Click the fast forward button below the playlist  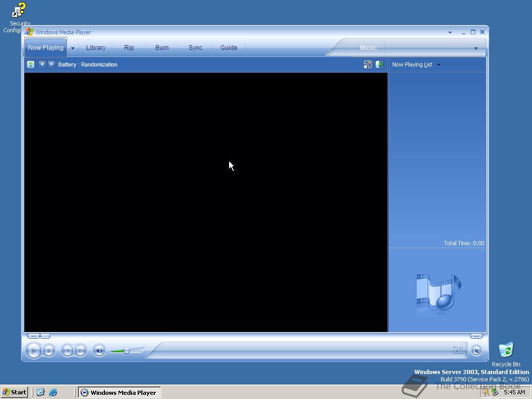(476, 336)
